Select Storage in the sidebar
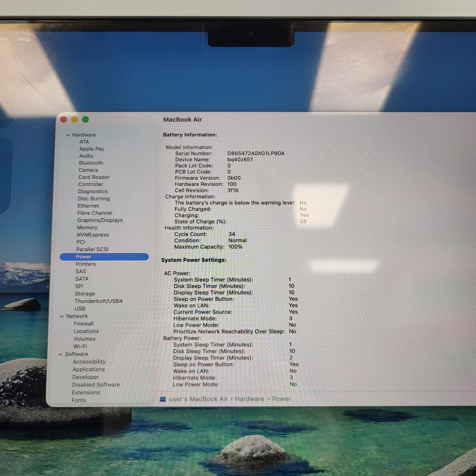This screenshot has height=476, width=476. pos(85,294)
